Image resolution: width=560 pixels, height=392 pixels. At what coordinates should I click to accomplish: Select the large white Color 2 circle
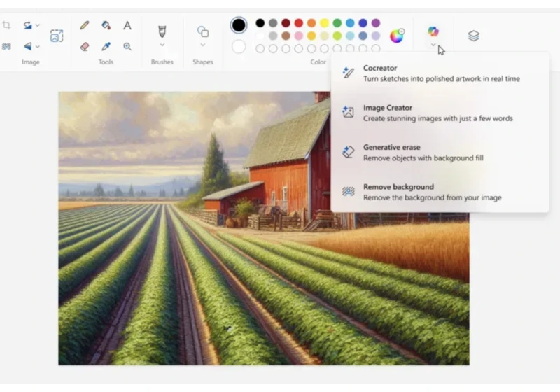pyautogui.click(x=239, y=47)
